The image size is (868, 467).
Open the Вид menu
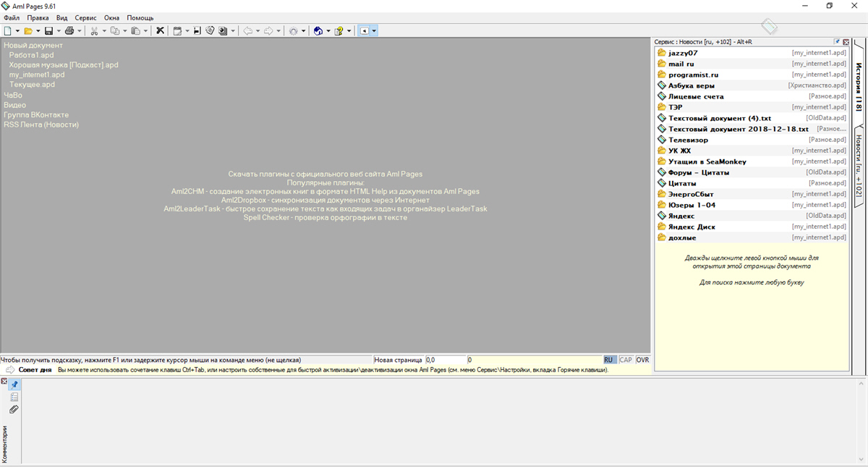coord(62,17)
